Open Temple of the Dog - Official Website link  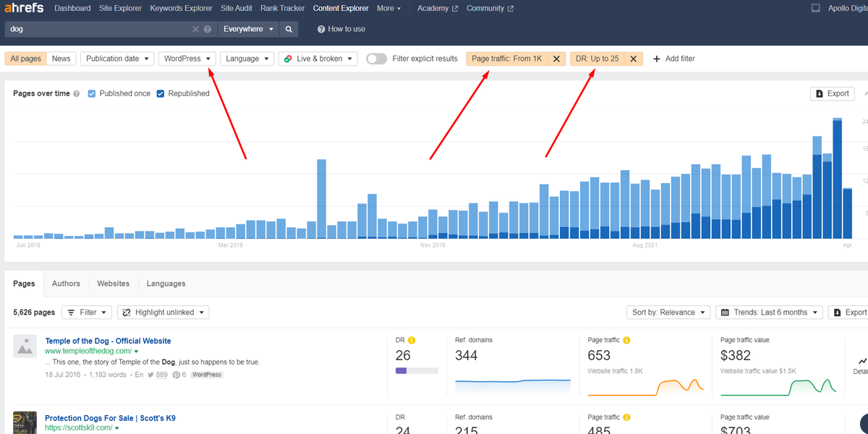pyautogui.click(x=108, y=341)
